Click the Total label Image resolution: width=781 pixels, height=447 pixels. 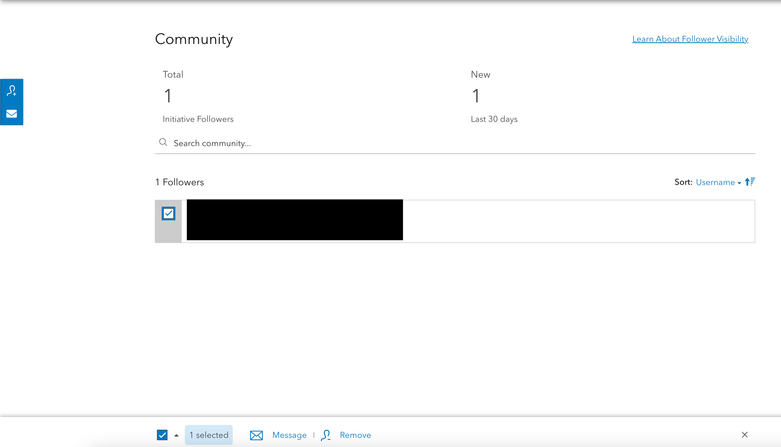pyautogui.click(x=173, y=75)
